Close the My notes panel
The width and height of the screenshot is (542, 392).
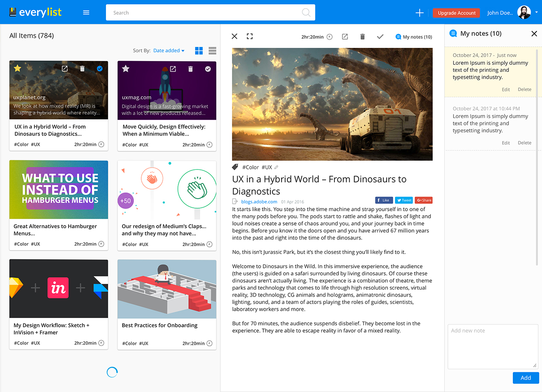534,34
